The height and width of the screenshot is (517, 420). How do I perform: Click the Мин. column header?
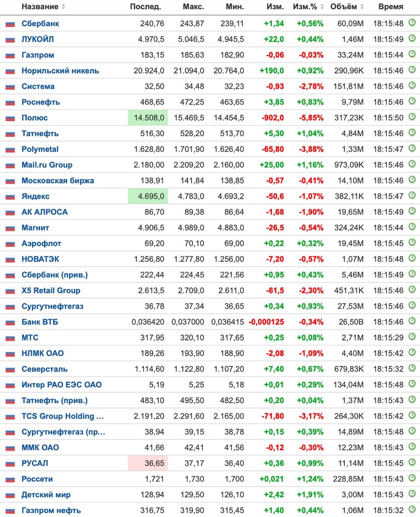pos(235,7)
